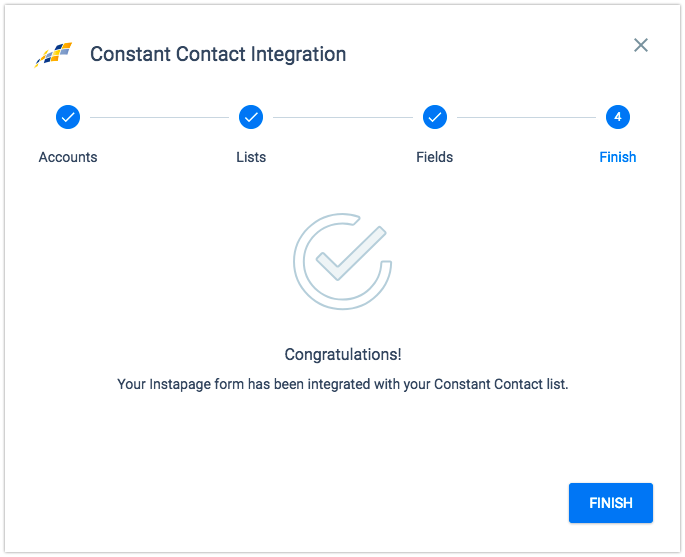Click the Constant Contact logo icon
685x557 pixels.
pos(53,55)
